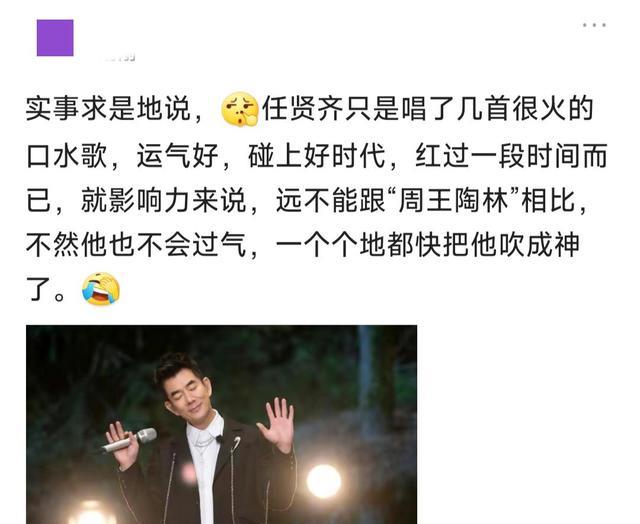Tap the sighing emoji before 任贤齐
Screen dimensions: 640x524
tap(240, 109)
